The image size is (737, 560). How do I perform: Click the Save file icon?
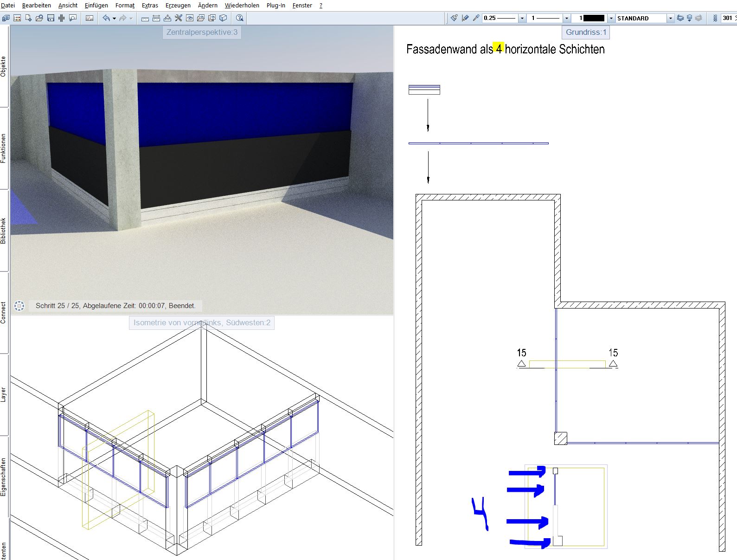point(51,18)
